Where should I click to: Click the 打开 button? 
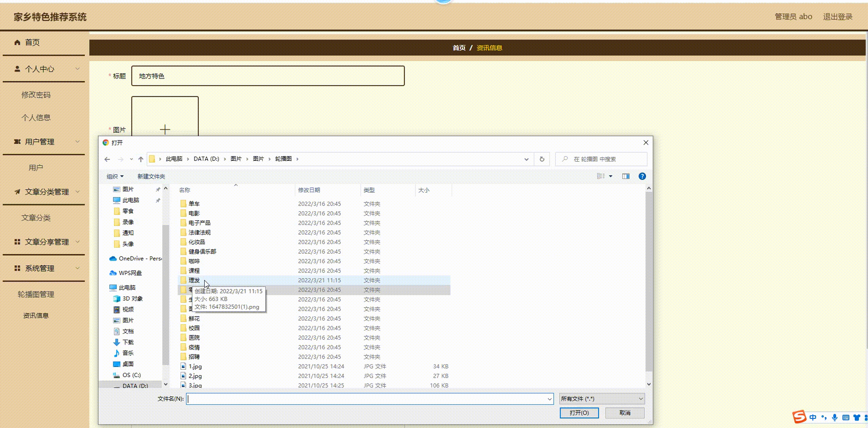coord(579,413)
